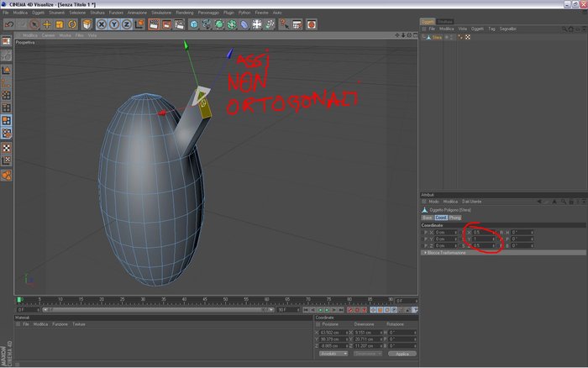Viewport: 588px width, 368px height.
Task: Click the Applica button
Action: [x=402, y=354]
